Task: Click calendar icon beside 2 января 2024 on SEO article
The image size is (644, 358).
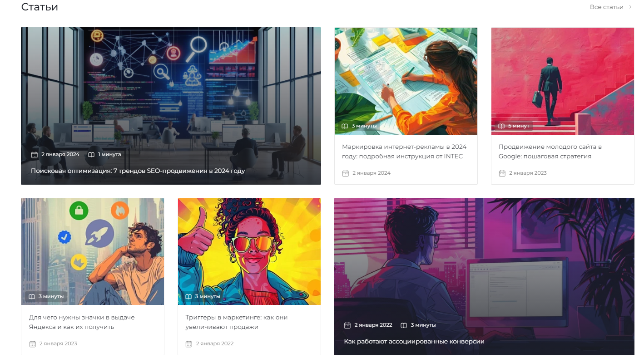Action: click(34, 155)
